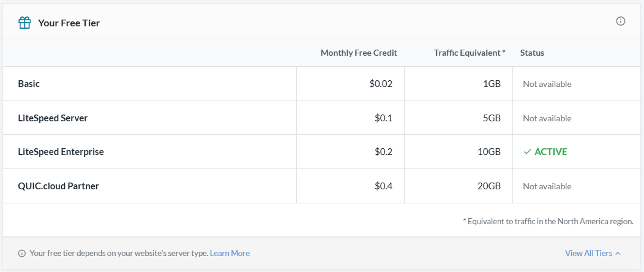Click the Monthly Free Credit column header
The image size is (644, 272).
point(359,53)
